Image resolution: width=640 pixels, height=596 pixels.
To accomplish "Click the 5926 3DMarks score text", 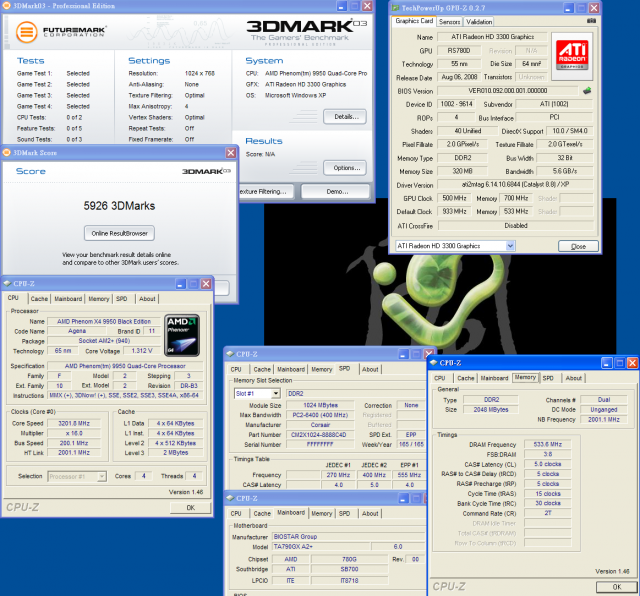I will click(x=119, y=206).
